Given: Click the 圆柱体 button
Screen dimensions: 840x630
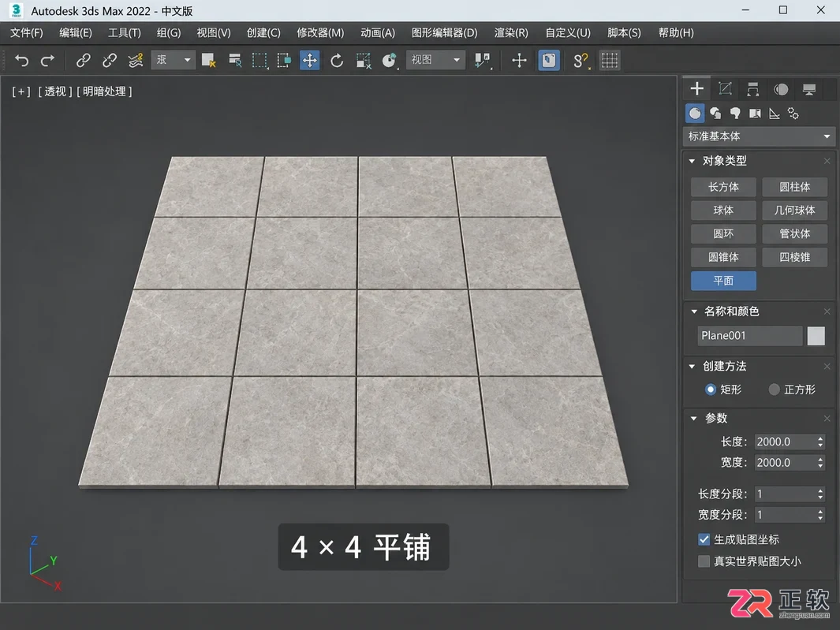Looking at the screenshot, I should point(794,187).
